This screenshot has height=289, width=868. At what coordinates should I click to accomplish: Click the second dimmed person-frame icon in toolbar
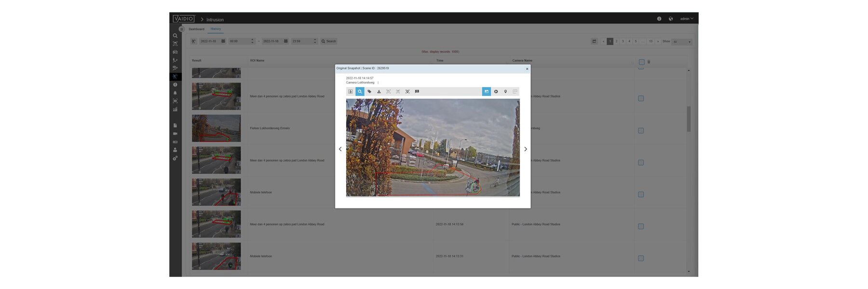tap(398, 92)
